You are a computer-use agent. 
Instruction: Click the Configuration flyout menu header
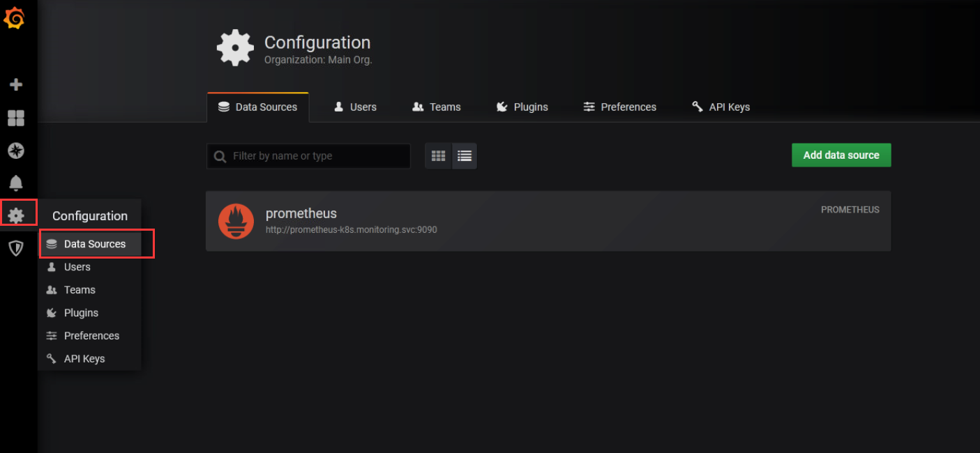click(x=90, y=216)
